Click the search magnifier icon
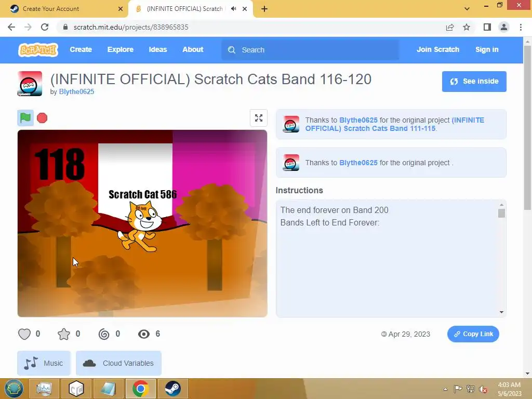Screen dimensions: 532x399 [x=232, y=50]
